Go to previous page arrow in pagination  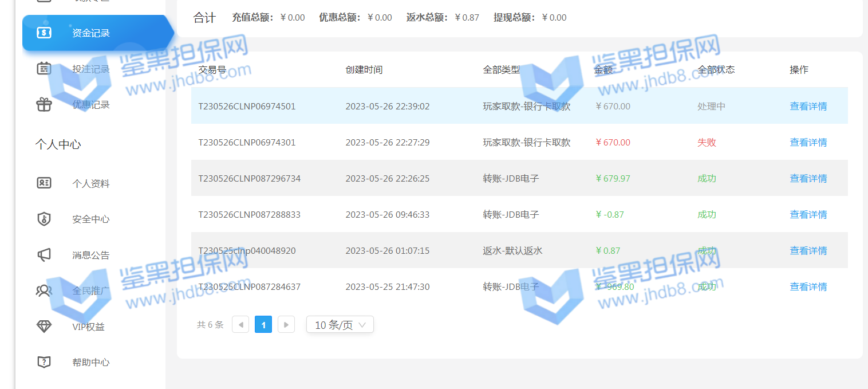(240, 325)
